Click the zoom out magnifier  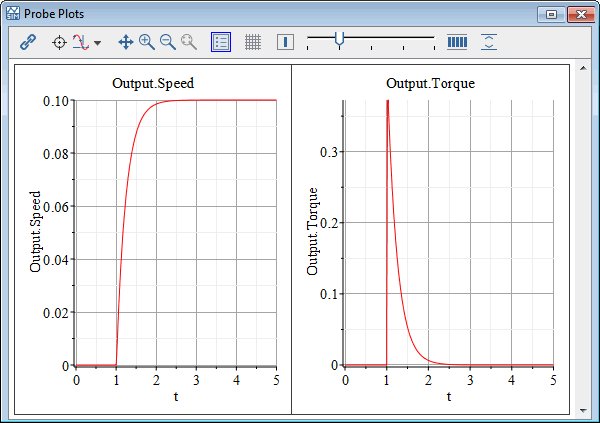tap(167, 42)
